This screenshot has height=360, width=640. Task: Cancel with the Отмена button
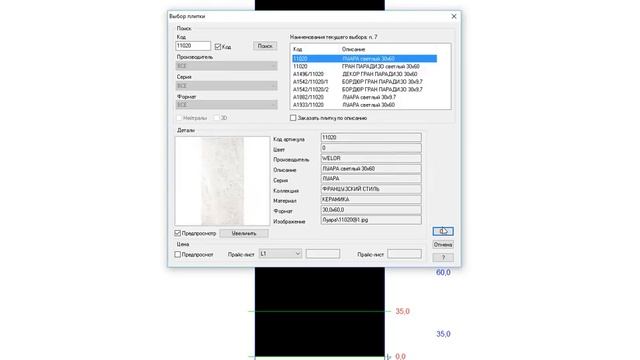coord(443,244)
